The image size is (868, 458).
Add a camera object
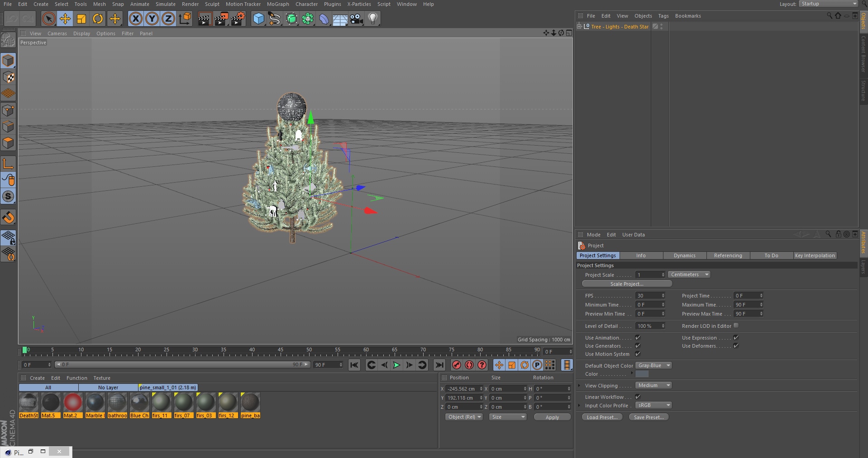click(356, 19)
